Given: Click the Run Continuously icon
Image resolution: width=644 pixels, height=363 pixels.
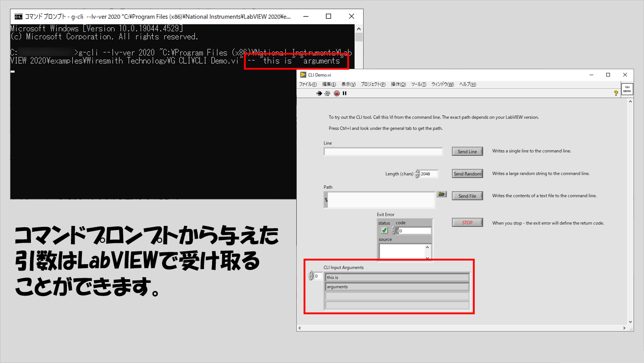Looking at the screenshot, I should click(327, 93).
